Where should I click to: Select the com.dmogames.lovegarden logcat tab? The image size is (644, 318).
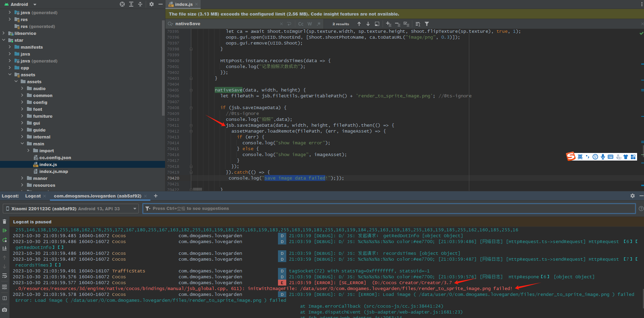click(x=97, y=196)
